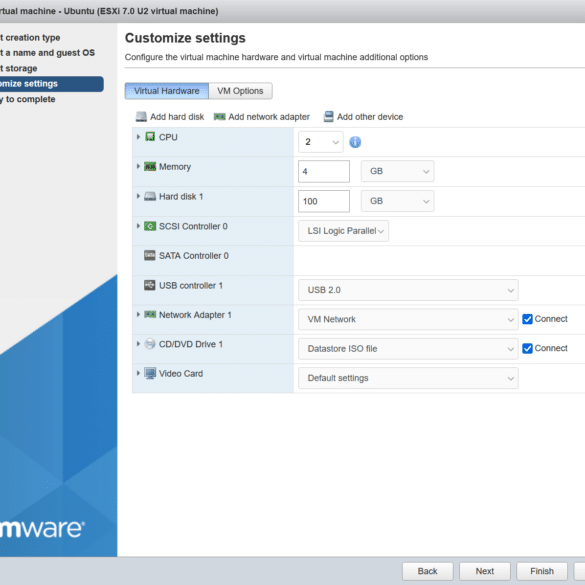Toggle CD/DVD Drive 1 Connect checkbox

[x=527, y=348]
